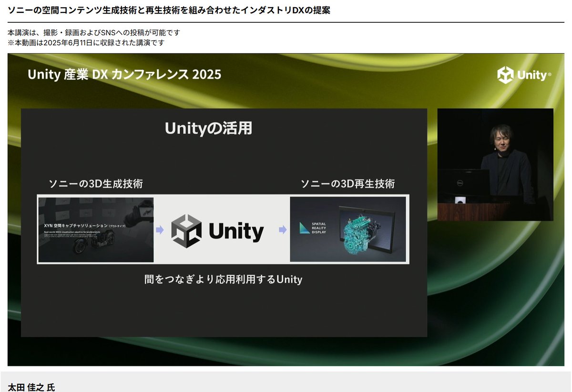The width and height of the screenshot is (572, 392).
Task: Click the 2025年6月11日 recording date note
Action: [86, 42]
